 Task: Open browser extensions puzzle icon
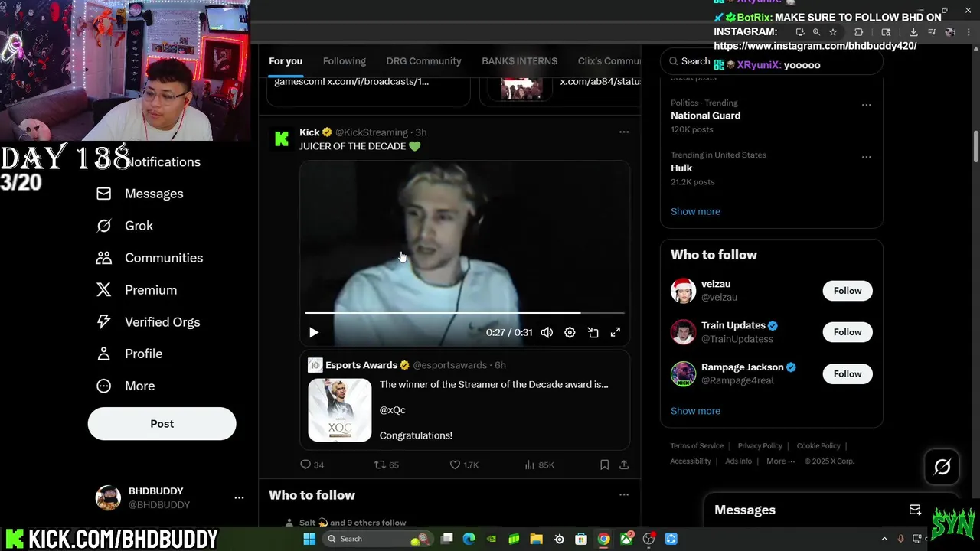click(x=858, y=32)
